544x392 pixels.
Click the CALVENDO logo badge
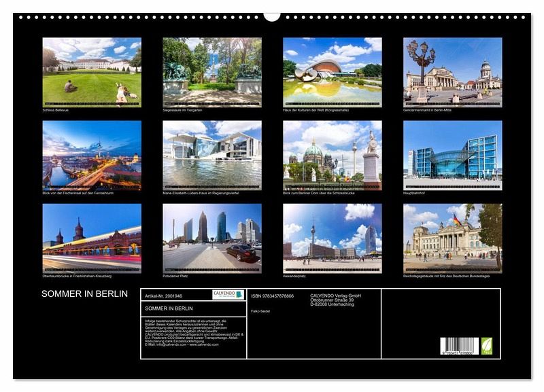click(228, 295)
